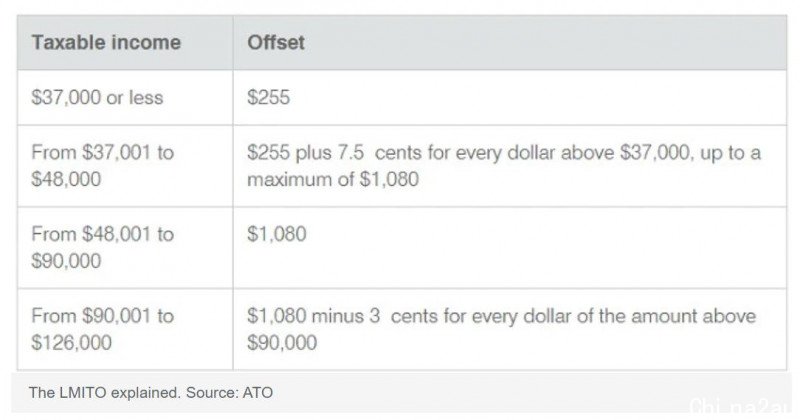
Task: Click the watermark at the bottom right
Action: [740, 408]
